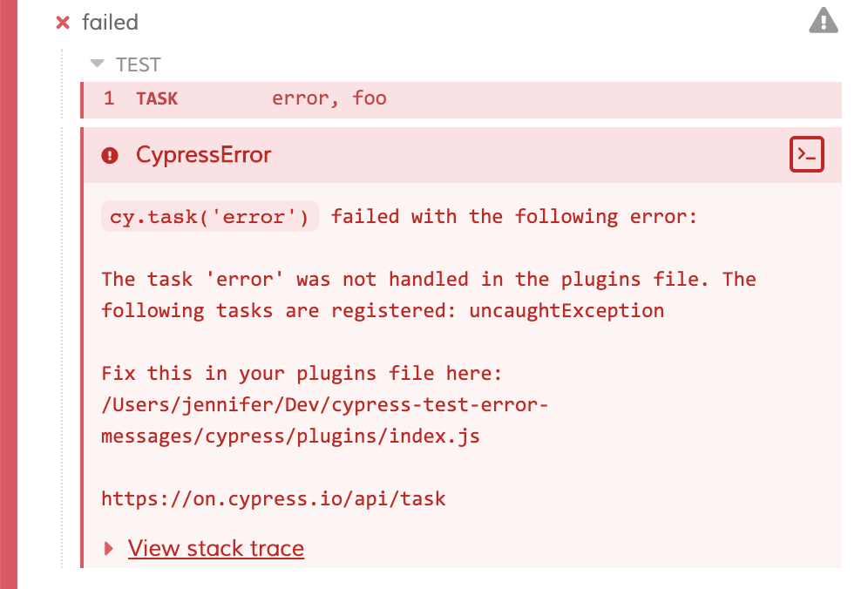Open the https://on.cypress.io/api/task link

273,498
